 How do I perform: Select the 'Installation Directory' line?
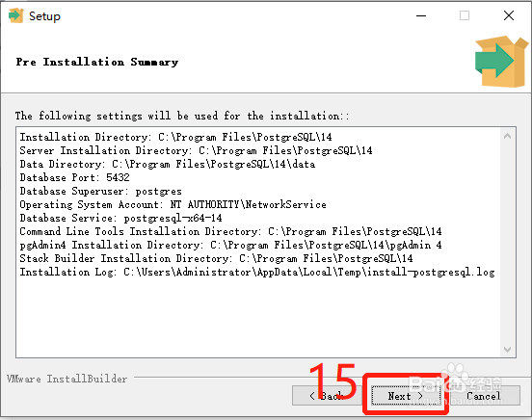(x=175, y=137)
